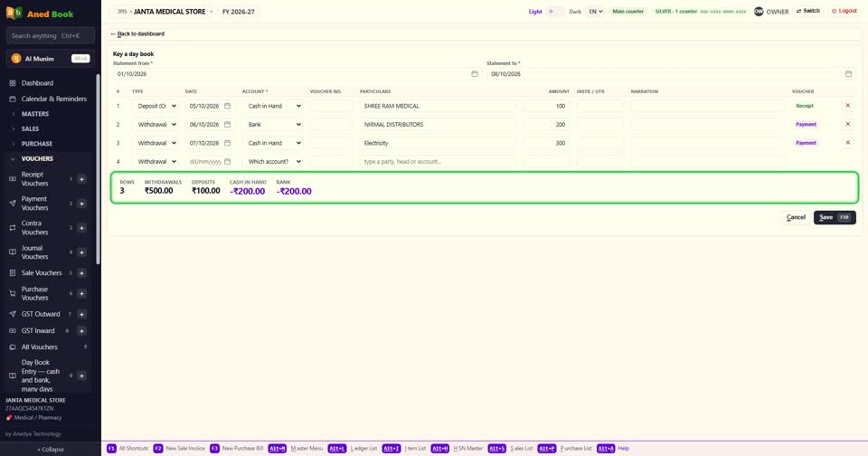This screenshot has height=456, width=868.
Task: Click F1 All Shortcuts in bottom bar
Action: pyautogui.click(x=127, y=448)
